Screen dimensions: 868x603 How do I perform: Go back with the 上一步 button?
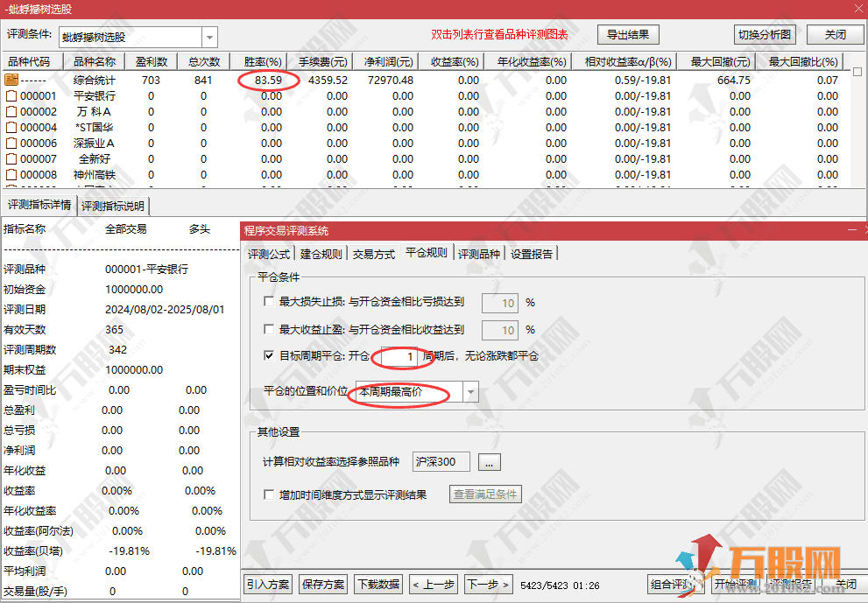pyautogui.click(x=434, y=585)
